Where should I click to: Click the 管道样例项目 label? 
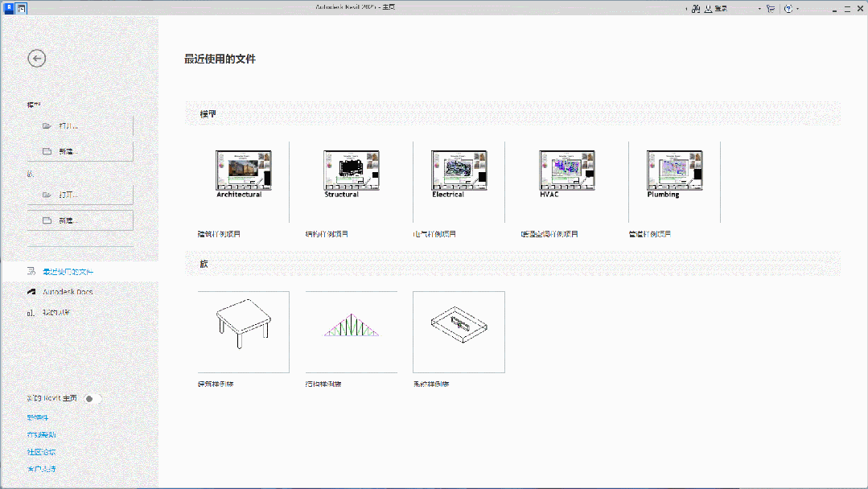pos(650,234)
